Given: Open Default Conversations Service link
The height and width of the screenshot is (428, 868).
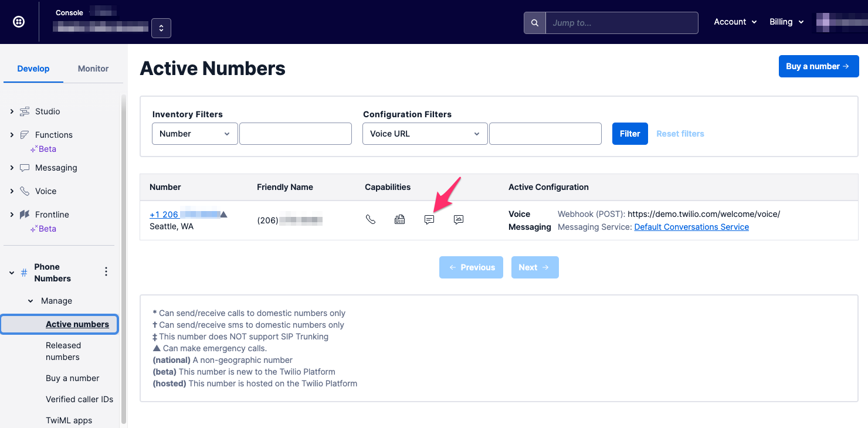Looking at the screenshot, I should [x=691, y=227].
